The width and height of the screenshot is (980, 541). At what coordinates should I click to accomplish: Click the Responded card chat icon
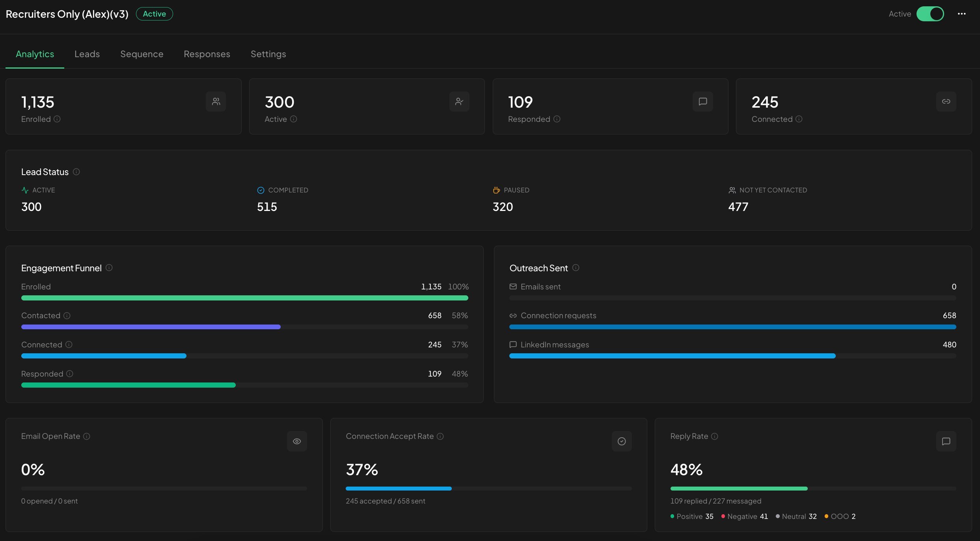(703, 102)
